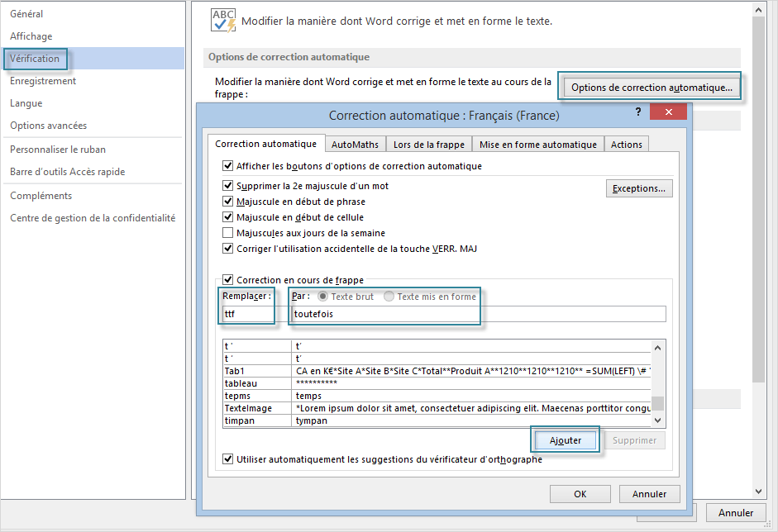This screenshot has height=532, width=778.
Task: Enable Majuscules aux jours de la semaine
Action: 228,233
